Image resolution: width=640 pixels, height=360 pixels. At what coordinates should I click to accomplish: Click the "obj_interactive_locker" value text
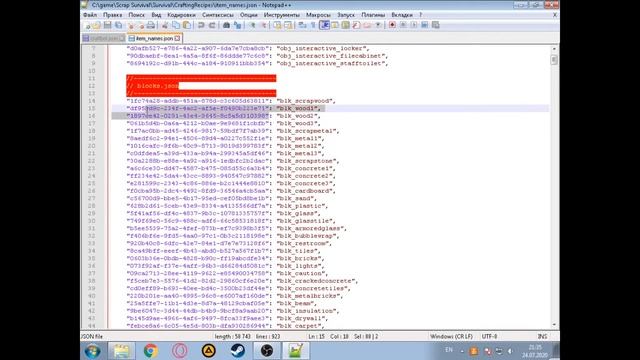click(x=323, y=49)
